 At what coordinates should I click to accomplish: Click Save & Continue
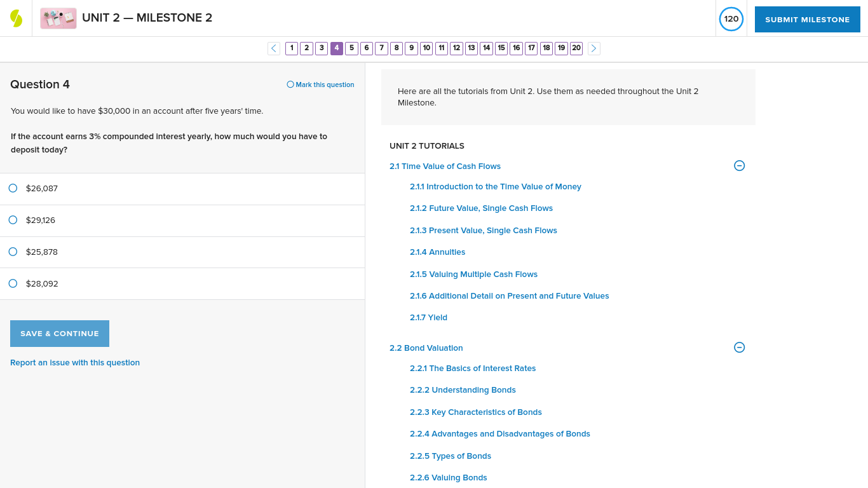(x=59, y=333)
